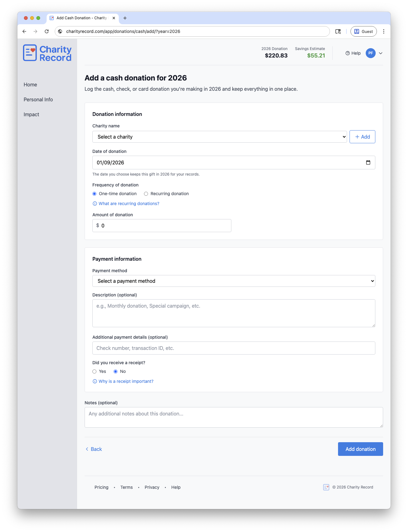The image size is (408, 532).
Task: Open the calendar picker in date field
Action: 368,163
